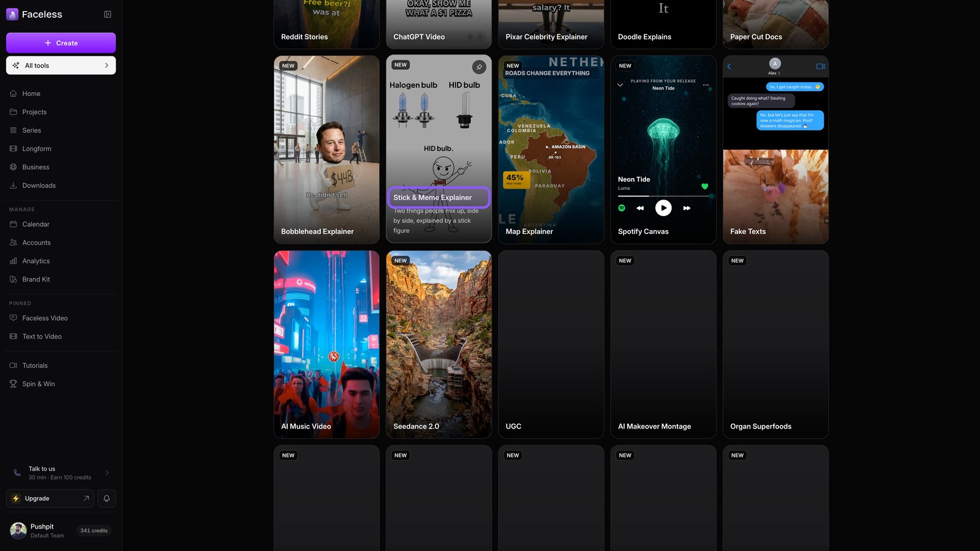
Task: Expand the Talk to us chevron
Action: click(x=107, y=473)
